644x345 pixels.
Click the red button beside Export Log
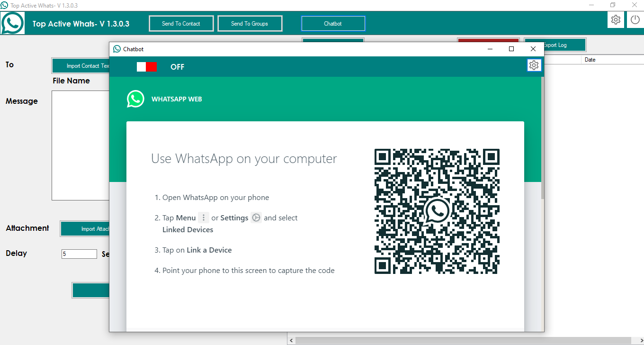[x=488, y=40]
